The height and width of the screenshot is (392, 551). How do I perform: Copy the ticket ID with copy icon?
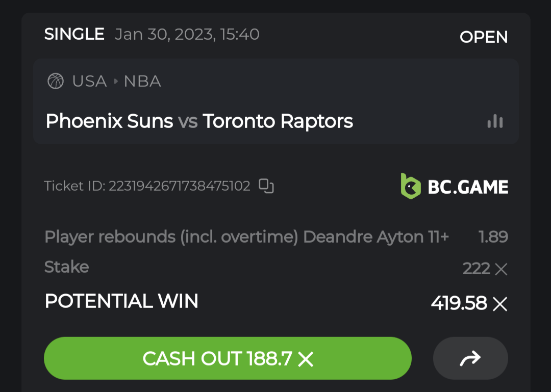point(266,186)
